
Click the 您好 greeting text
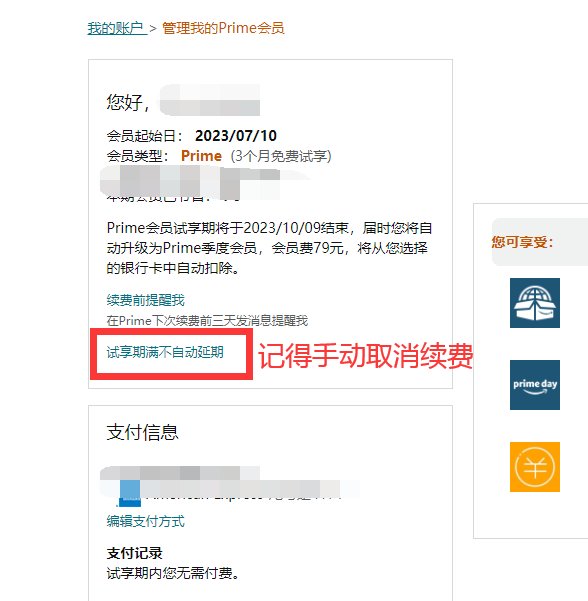[128, 102]
